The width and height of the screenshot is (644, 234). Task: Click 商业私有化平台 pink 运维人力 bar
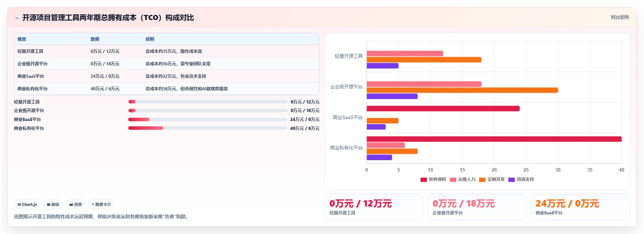(386, 145)
